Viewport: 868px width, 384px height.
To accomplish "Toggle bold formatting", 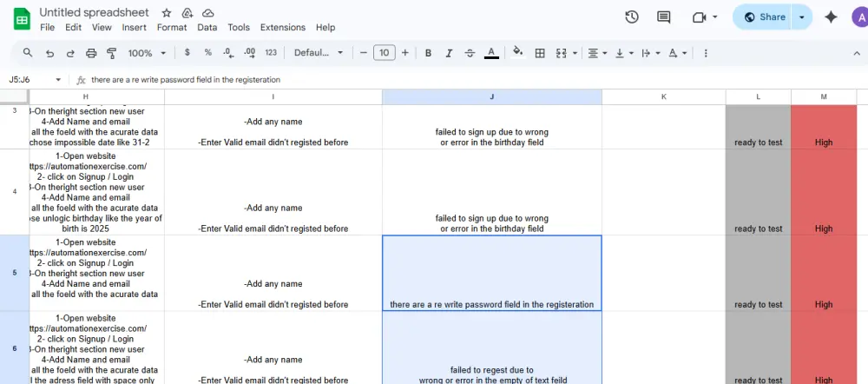I will coord(428,53).
